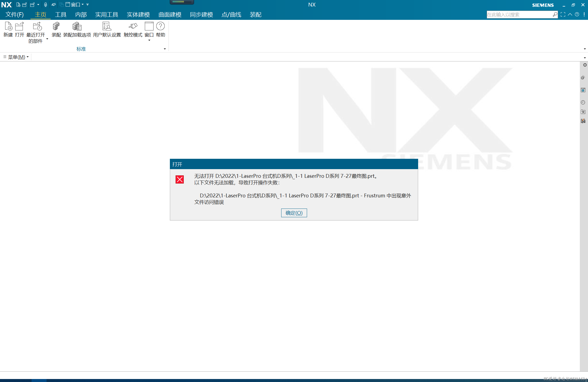Click the command search input field
This screenshot has height=382, width=588.
pos(519,15)
